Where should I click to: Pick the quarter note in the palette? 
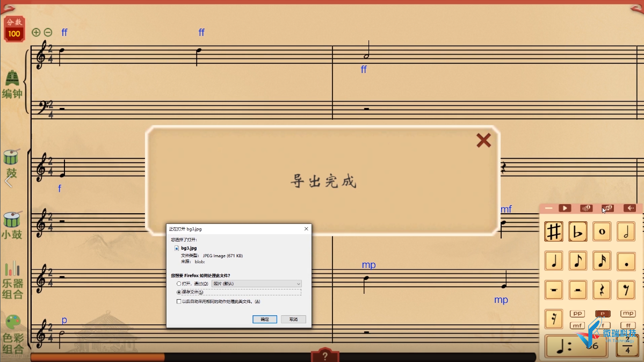553,261
